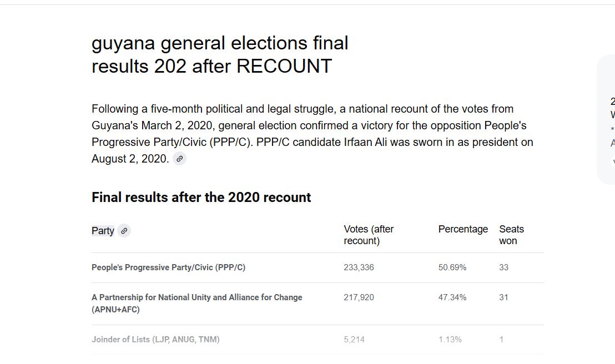Click the "Final results after the 2020 recount" heading
Image resolution: width=615 pixels, height=364 pixels.
tap(201, 198)
